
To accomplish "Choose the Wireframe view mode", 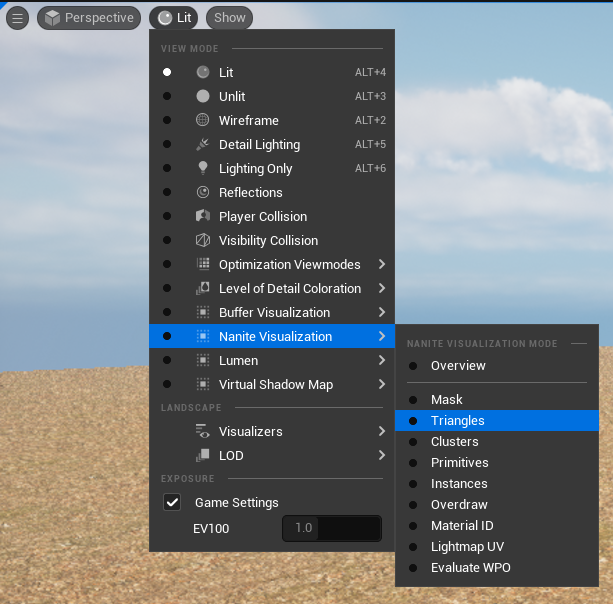I will (272, 120).
